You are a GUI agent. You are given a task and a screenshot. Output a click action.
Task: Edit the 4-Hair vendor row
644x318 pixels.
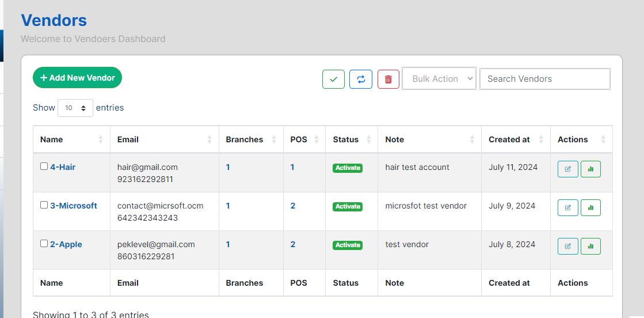click(568, 169)
